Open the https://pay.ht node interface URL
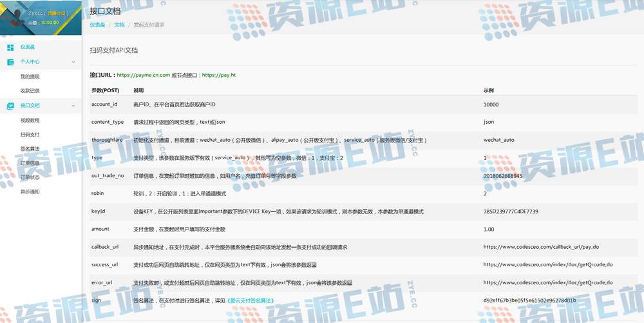The height and width of the screenshot is (323, 644). point(219,75)
